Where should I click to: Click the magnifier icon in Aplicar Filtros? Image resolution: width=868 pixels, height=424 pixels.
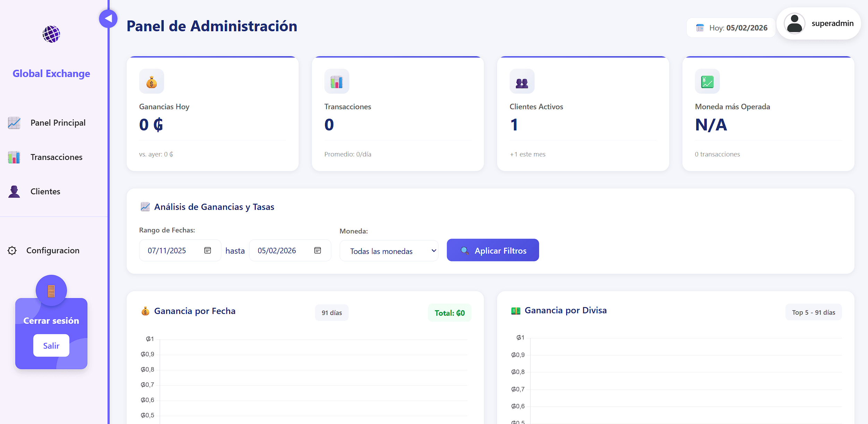pos(465,251)
